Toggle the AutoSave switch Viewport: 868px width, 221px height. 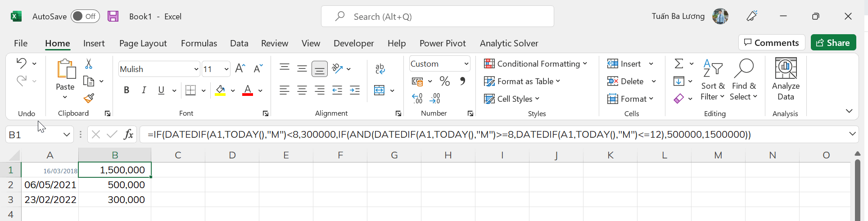click(x=85, y=16)
